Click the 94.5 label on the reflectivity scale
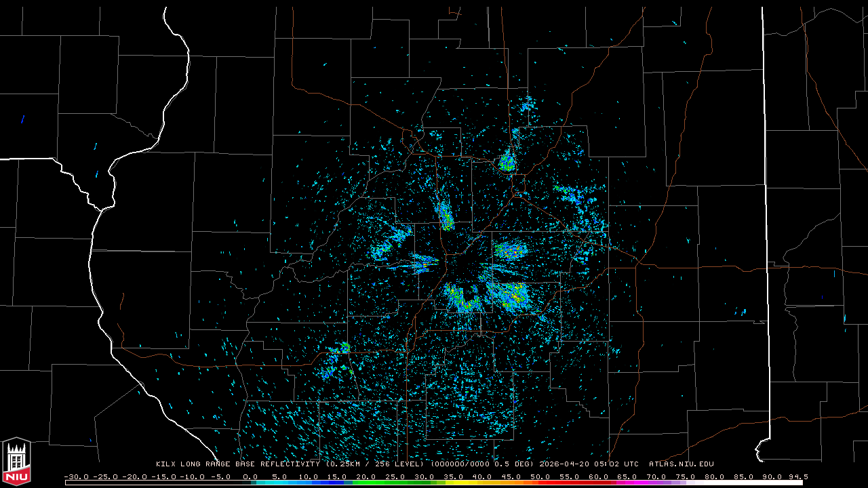 797,476
